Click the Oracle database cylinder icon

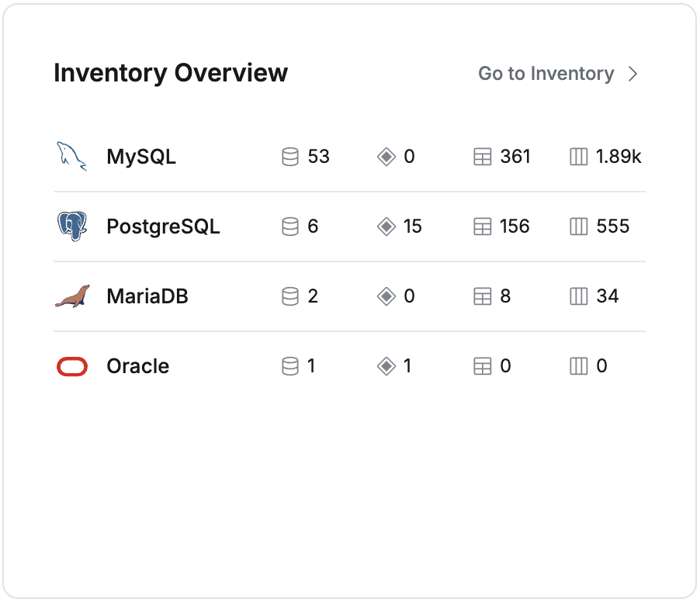tap(289, 366)
